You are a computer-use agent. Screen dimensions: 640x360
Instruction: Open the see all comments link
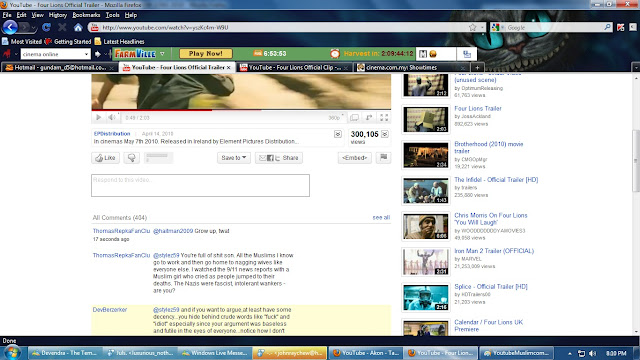point(381,218)
